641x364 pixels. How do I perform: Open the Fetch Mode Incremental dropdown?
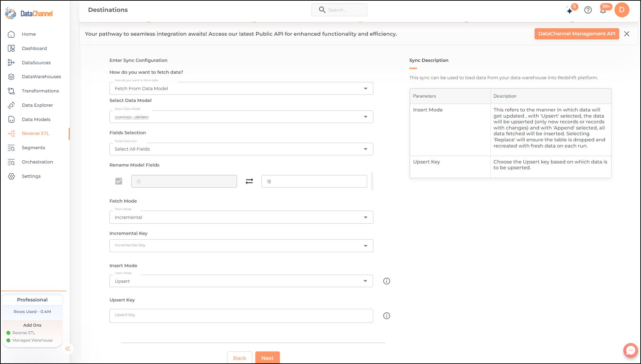coord(241,217)
